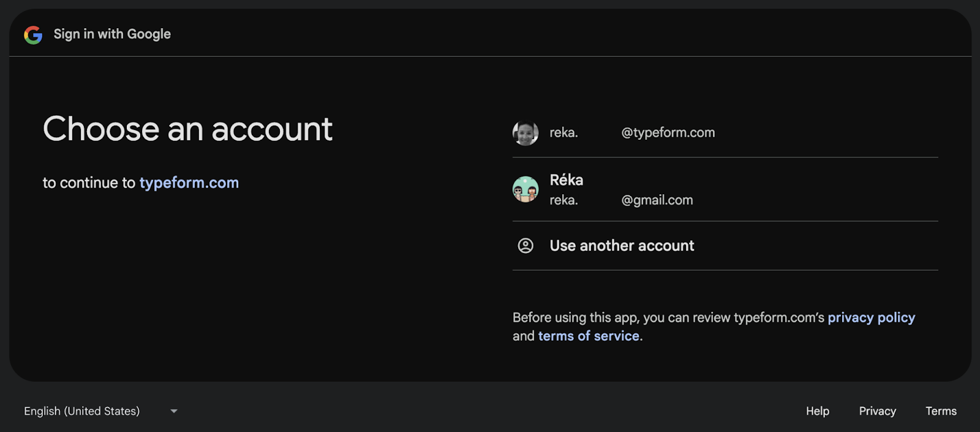The width and height of the screenshot is (980, 432).
Task: Click the Google logo icon
Action: click(33, 35)
